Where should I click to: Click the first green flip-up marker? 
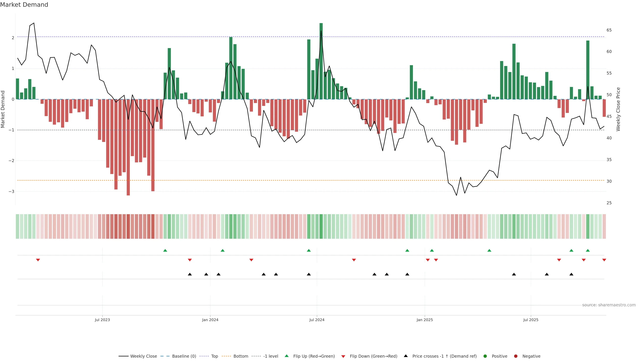point(165,250)
